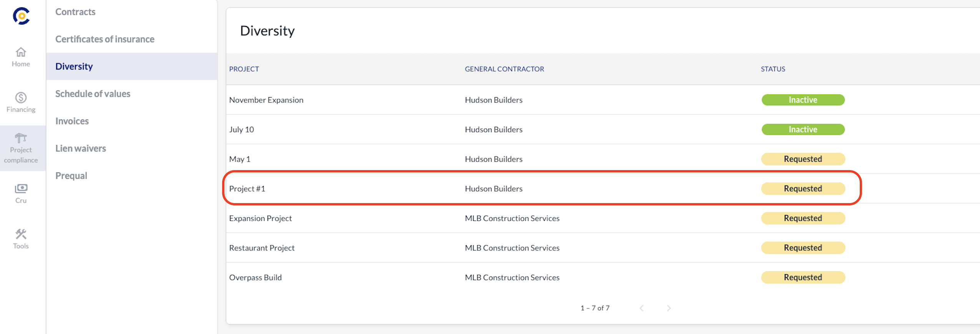The width and height of the screenshot is (980, 334).
Task: Open Certificates of insurance menu item
Action: 105,39
